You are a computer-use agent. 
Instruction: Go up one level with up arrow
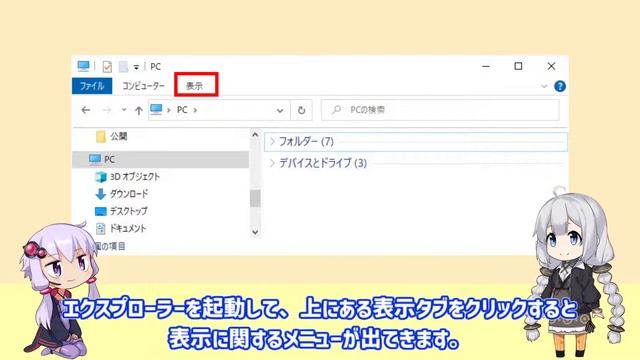[139, 110]
